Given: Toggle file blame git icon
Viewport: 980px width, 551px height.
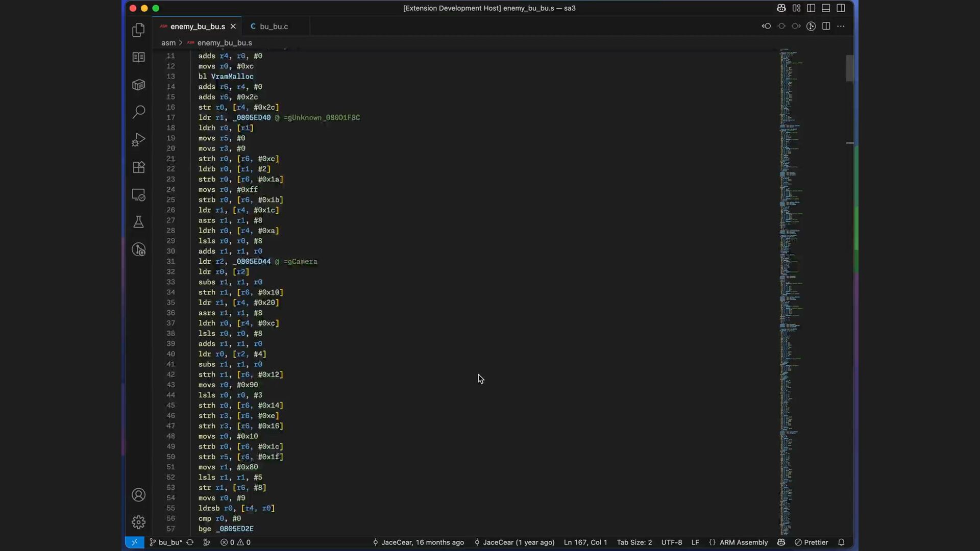Looking at the screenshot, I should click(811, 26).
